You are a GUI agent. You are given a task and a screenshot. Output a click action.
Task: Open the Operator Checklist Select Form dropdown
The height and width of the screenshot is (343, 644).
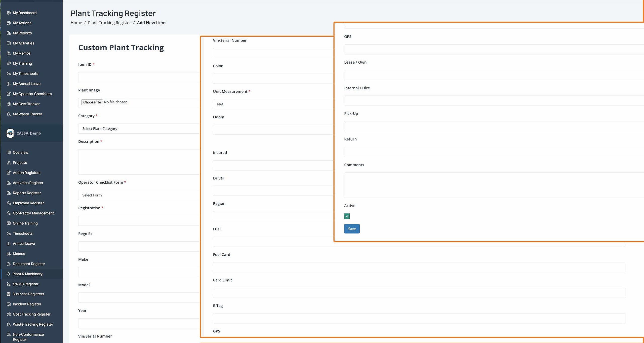coord(139,195)
